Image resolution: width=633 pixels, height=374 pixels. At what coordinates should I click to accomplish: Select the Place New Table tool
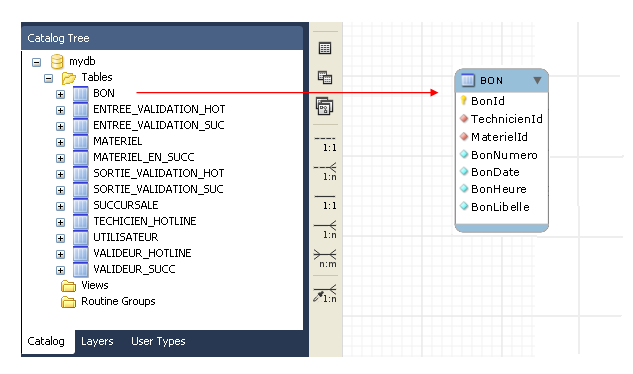(x=325, y=48)
